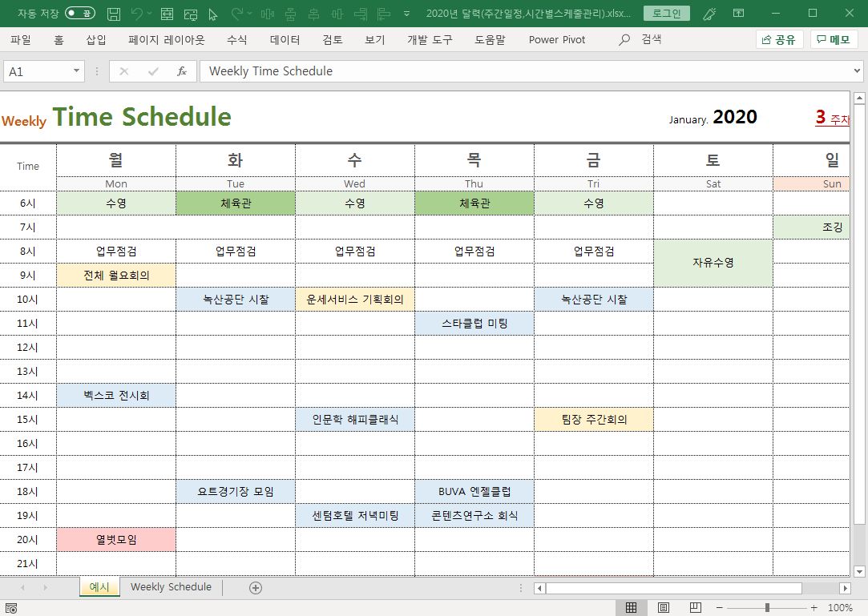Click the distribute vertically icon

point(291,14)
